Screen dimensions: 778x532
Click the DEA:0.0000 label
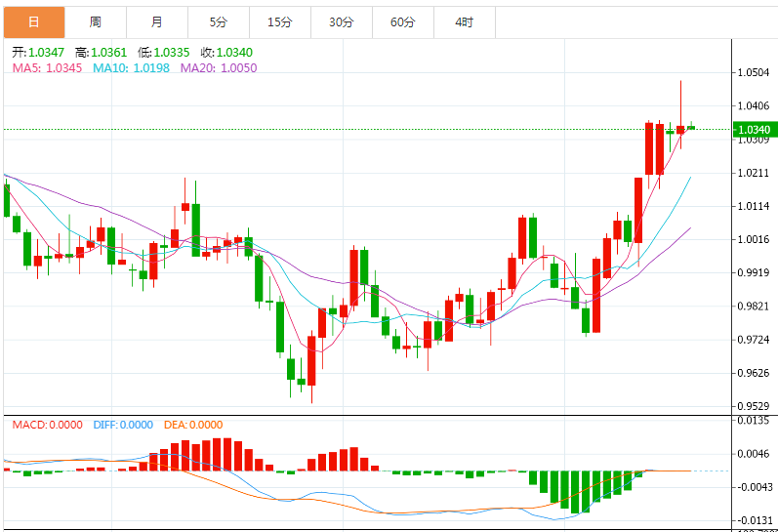(x=193, y=425)
